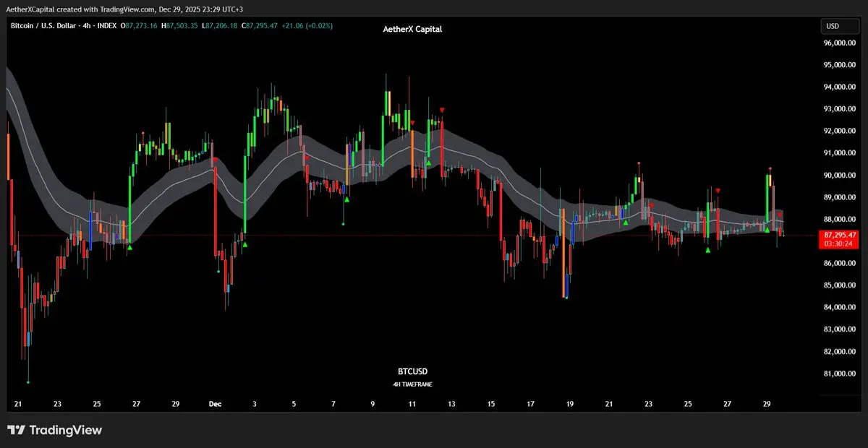Click the 85,000.00 price axis label
This screenshot has width=868, height=448.
click(840, 285)
